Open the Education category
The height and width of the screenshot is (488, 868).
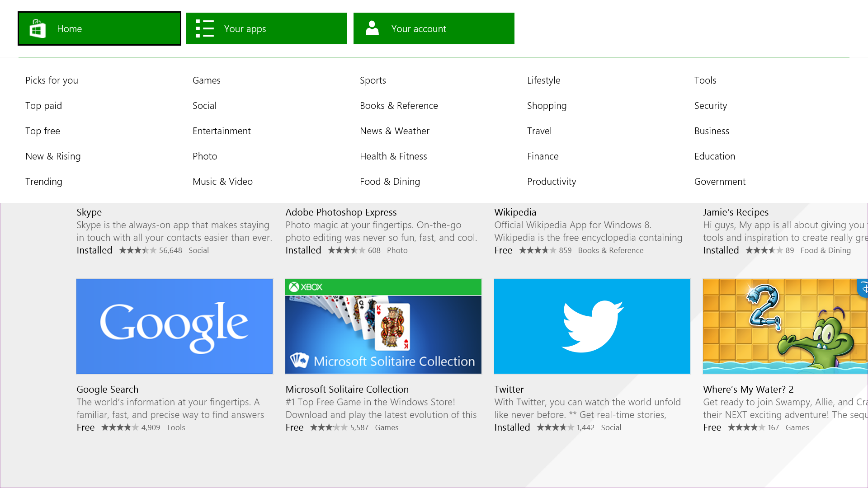(x=715, y=156)
